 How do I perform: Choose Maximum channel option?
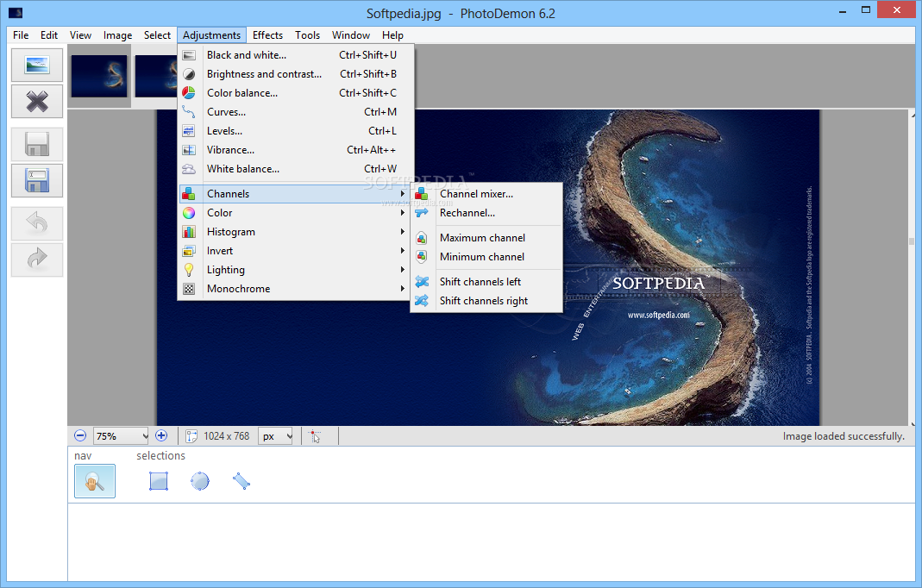486,238
